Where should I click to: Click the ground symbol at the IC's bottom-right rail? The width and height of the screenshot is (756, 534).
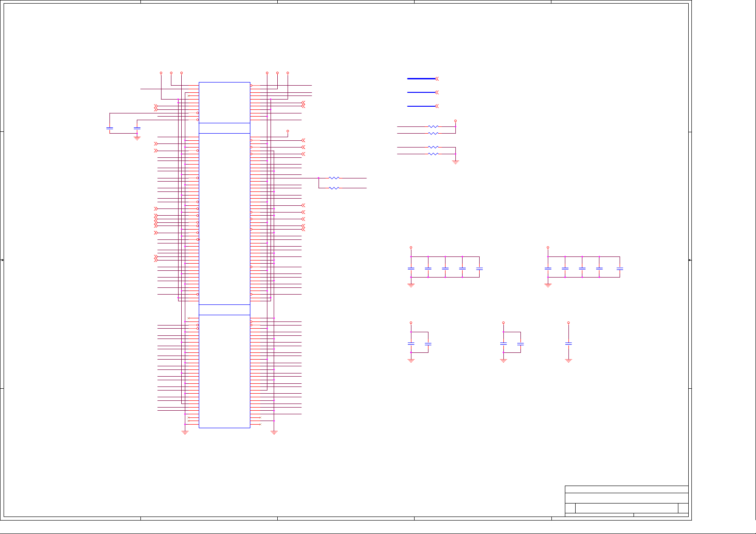coord(274,433)
